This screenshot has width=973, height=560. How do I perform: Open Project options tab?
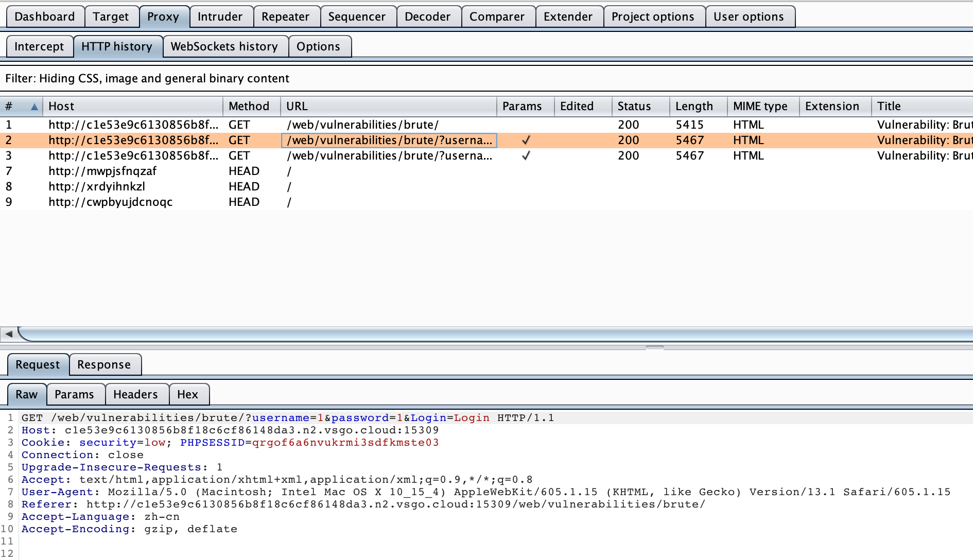click(653, 16)
